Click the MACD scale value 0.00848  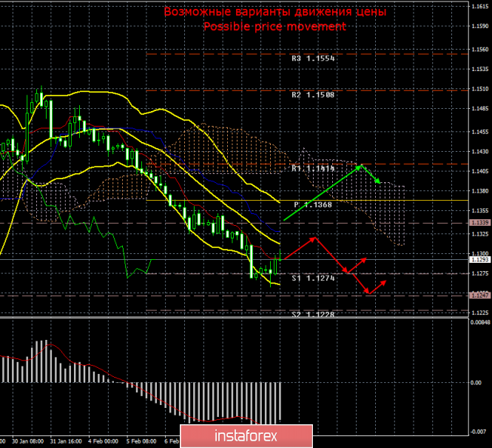click(480, 322)
